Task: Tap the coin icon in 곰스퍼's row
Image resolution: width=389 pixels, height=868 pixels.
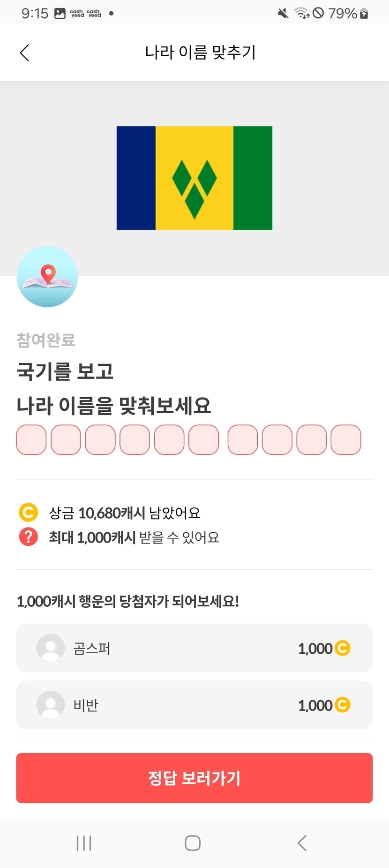Action: tap(343, 648)
